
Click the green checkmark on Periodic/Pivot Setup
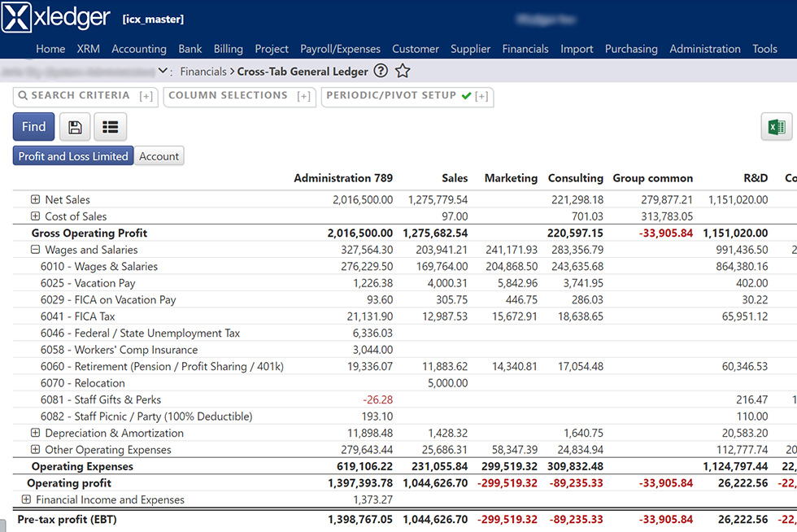467,96
